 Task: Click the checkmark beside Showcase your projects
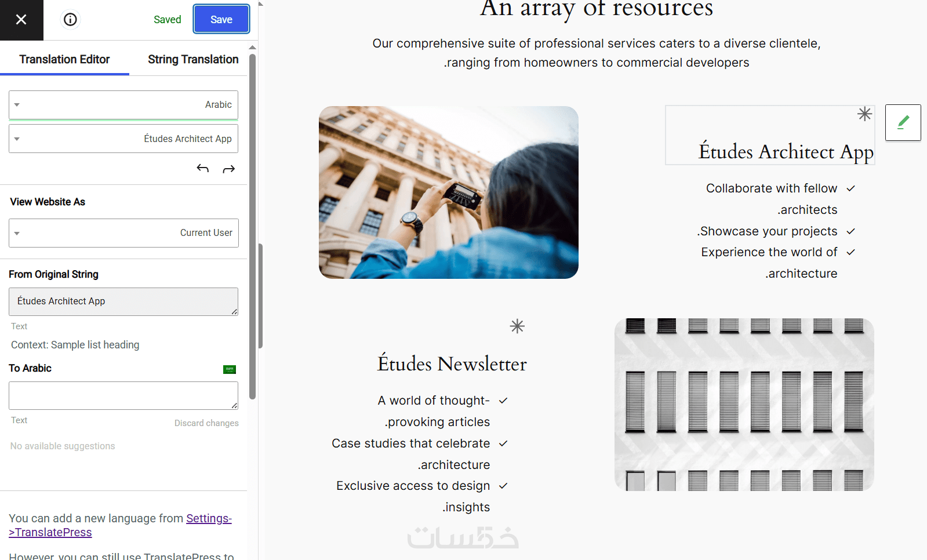coord(851,231)
